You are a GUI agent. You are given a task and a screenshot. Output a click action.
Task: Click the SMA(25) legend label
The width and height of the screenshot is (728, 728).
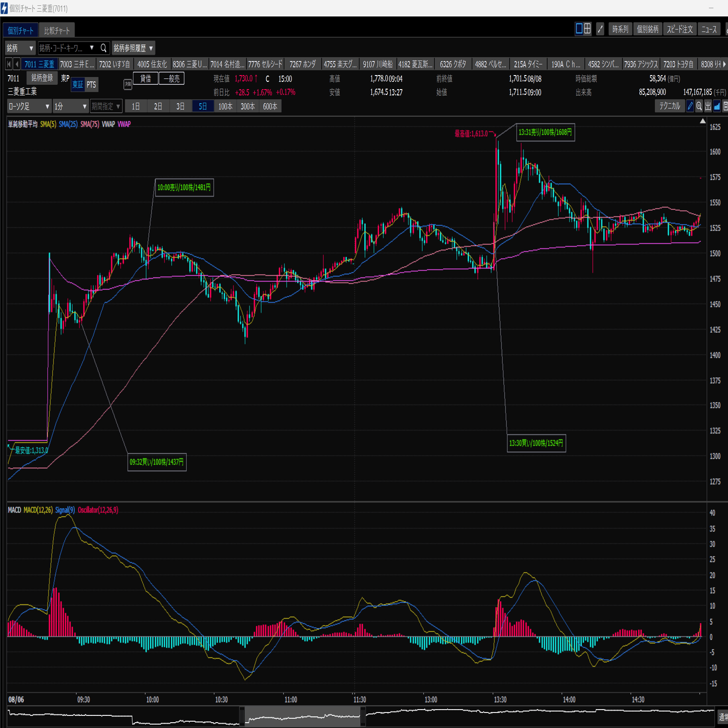coord(68,124)
